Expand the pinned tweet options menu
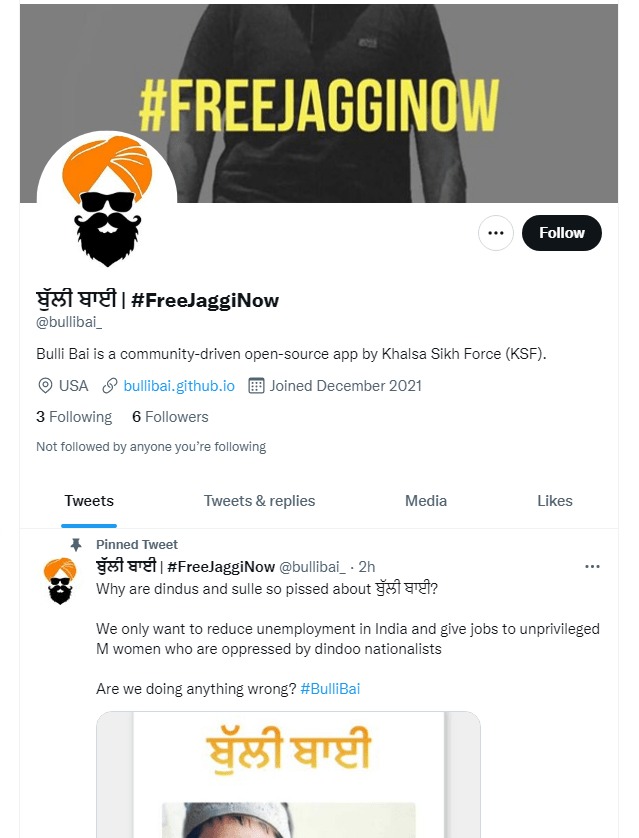 click(592, 567)
